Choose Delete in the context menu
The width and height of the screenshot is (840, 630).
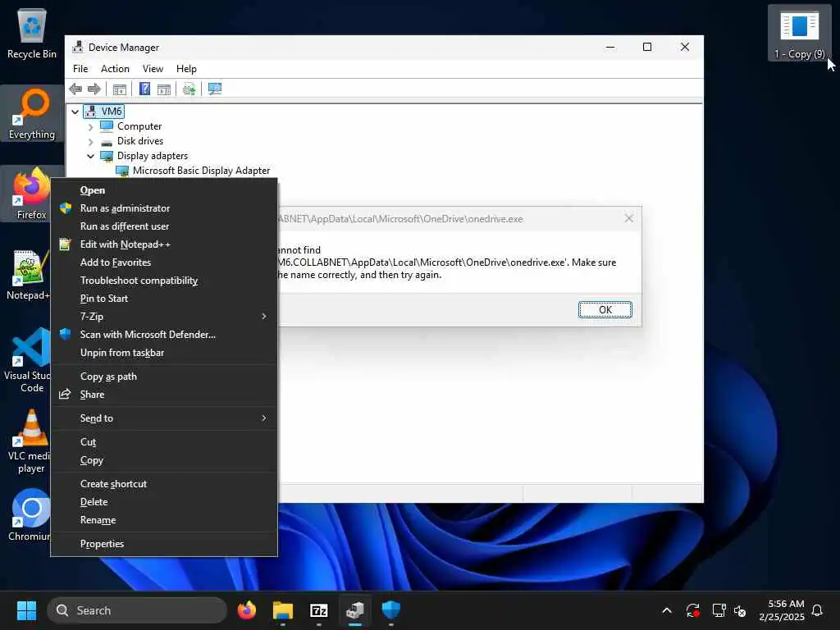coord(164,502)
